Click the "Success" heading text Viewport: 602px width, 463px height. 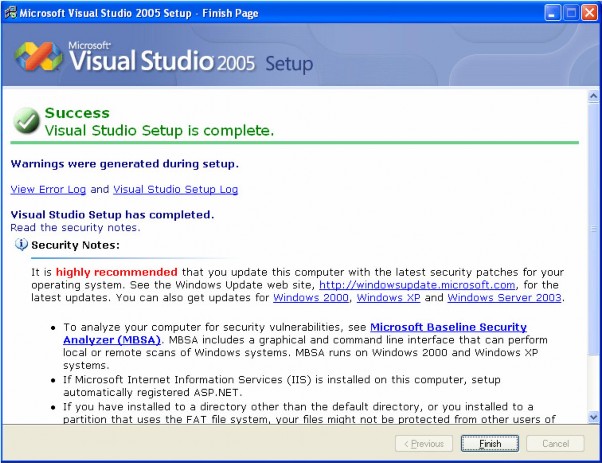(77, 113)
